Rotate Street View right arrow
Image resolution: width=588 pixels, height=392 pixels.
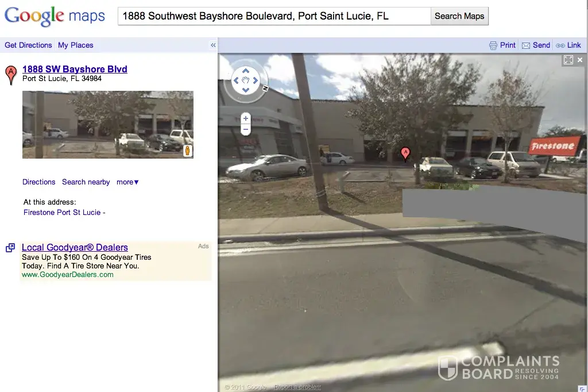tap(256, 80)
